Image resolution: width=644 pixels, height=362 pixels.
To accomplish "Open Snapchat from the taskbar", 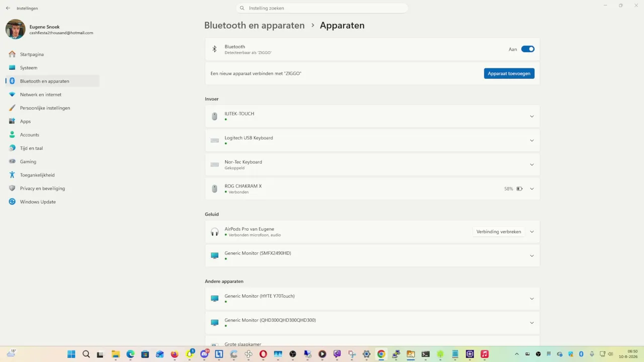I will 190,354.
